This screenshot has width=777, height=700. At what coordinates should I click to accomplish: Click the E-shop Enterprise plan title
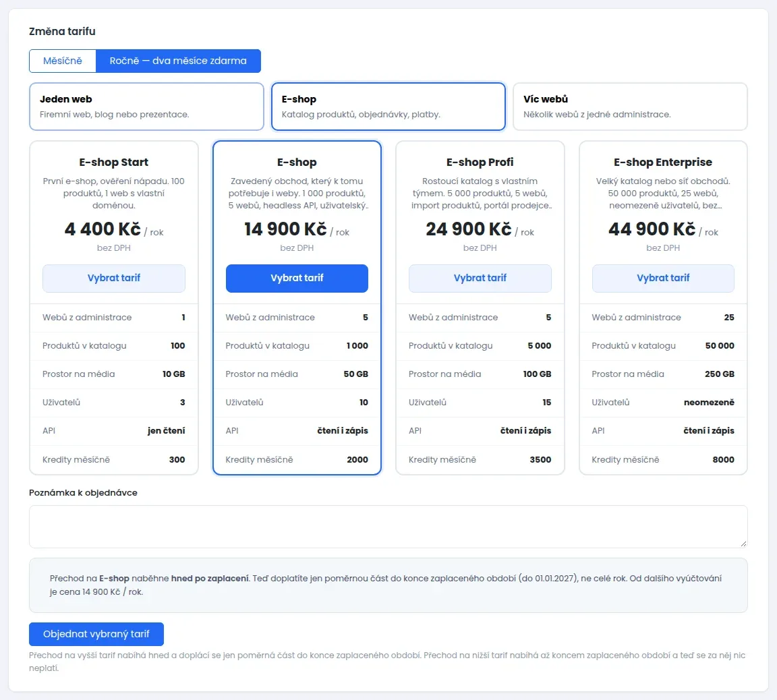663,162
